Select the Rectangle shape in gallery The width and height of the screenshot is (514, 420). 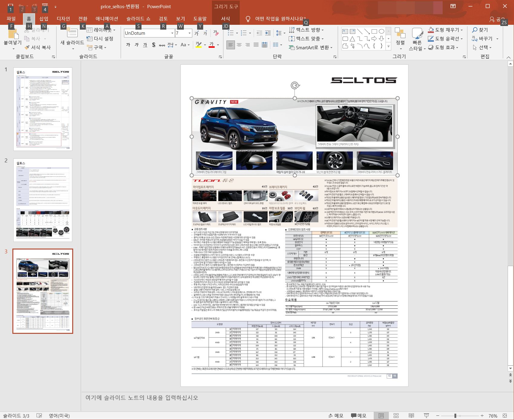[x=374, y=31]
